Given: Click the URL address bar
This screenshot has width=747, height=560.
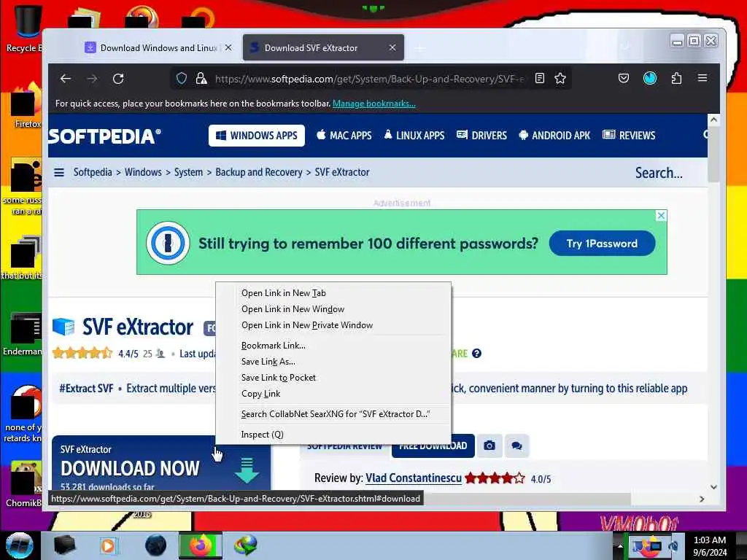Looking at the screenshot, I should tap(369, 79).
